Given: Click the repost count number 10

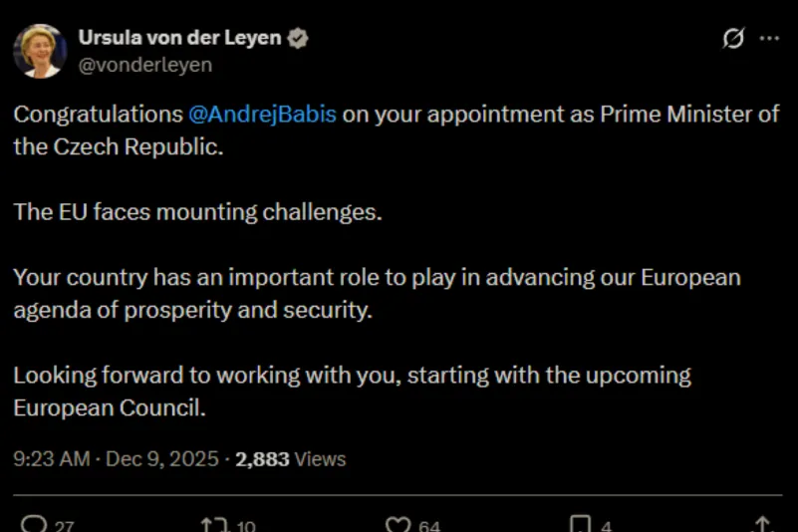Looking at the screenshot, I should (247, 526).
